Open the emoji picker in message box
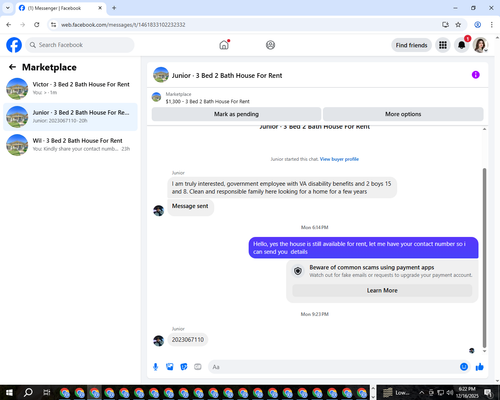The width and height of the screenshot is (500, 400). [464, 367]
